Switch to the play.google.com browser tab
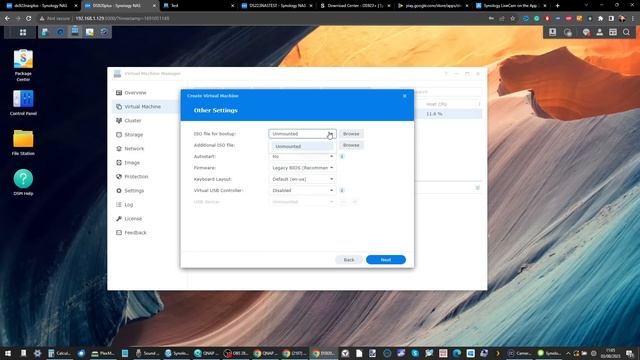Screen dimensions: 640x360 pyautogui.click(x=433, y=6)
